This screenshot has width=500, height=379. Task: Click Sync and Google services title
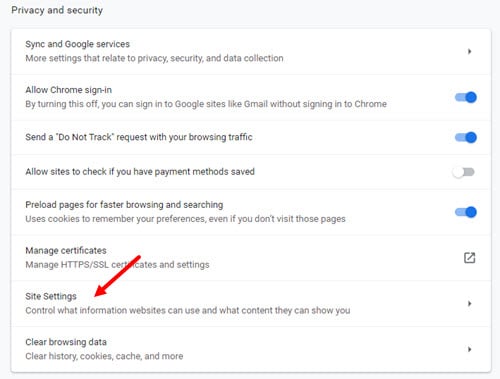(78, 44)
